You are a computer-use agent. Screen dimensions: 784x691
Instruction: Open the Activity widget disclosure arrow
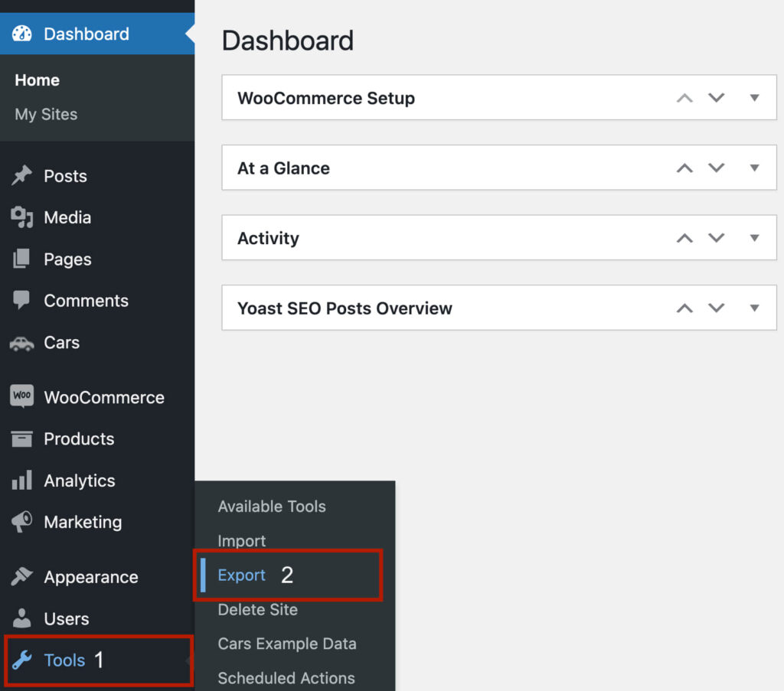(755, 237)
